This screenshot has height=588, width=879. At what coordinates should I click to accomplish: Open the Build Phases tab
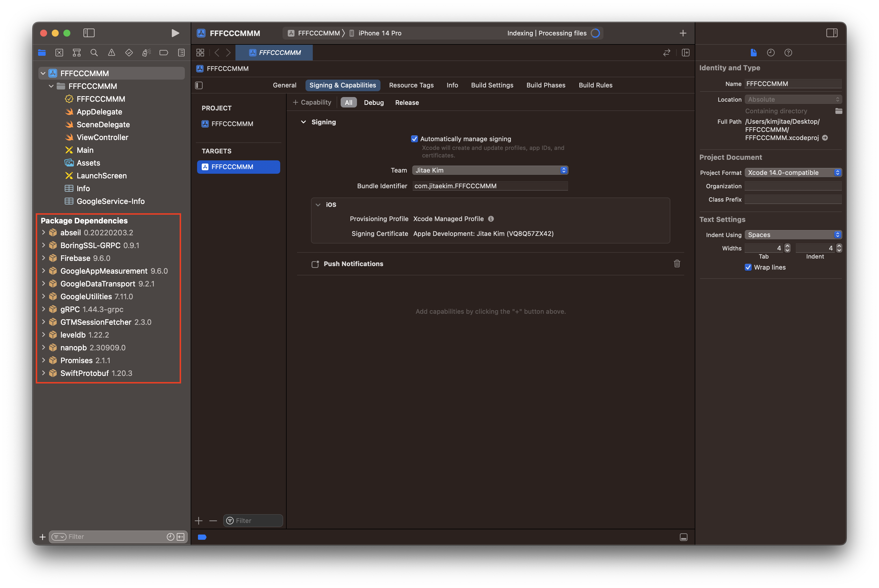[546, 85]
